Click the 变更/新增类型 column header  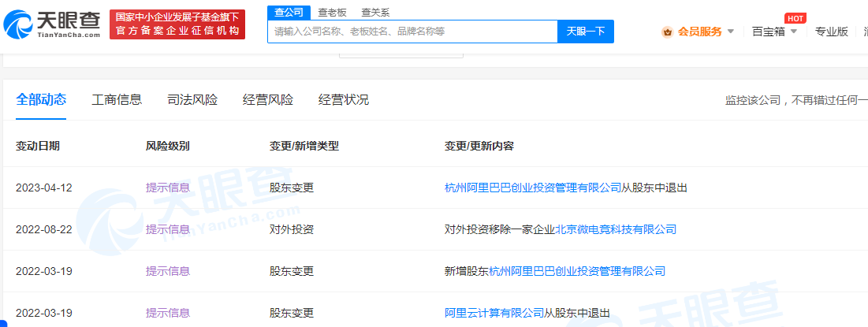click(304, 146)
